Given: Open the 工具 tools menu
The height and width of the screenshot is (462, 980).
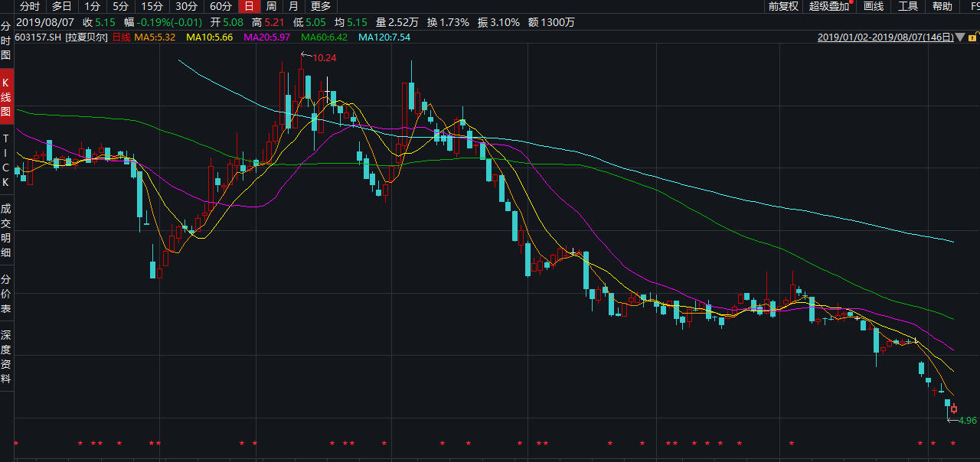Looking at the screenshot, I should [908, 6].
